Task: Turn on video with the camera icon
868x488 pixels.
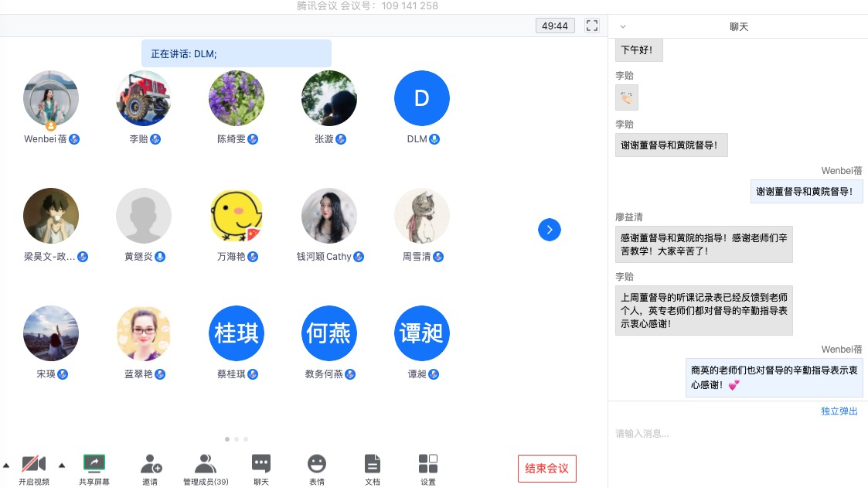Action: coord(34,464)
